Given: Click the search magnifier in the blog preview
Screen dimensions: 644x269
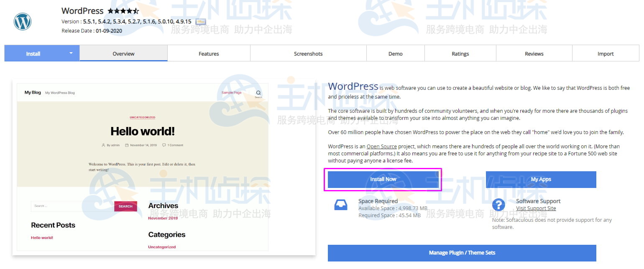Looking at the screenshot, I should click(258, 93).
